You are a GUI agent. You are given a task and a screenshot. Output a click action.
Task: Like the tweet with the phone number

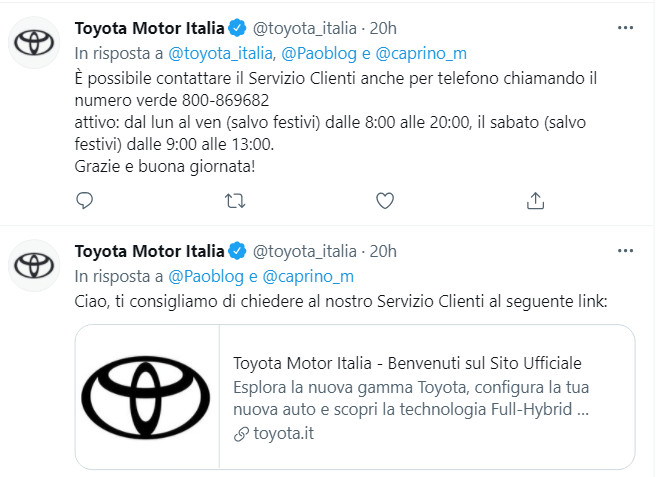tap(385, 201)
